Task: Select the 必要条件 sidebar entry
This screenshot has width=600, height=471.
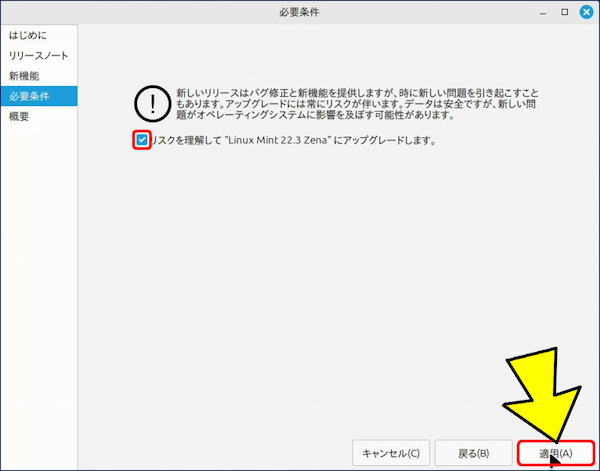Action: tap(39, 96)
